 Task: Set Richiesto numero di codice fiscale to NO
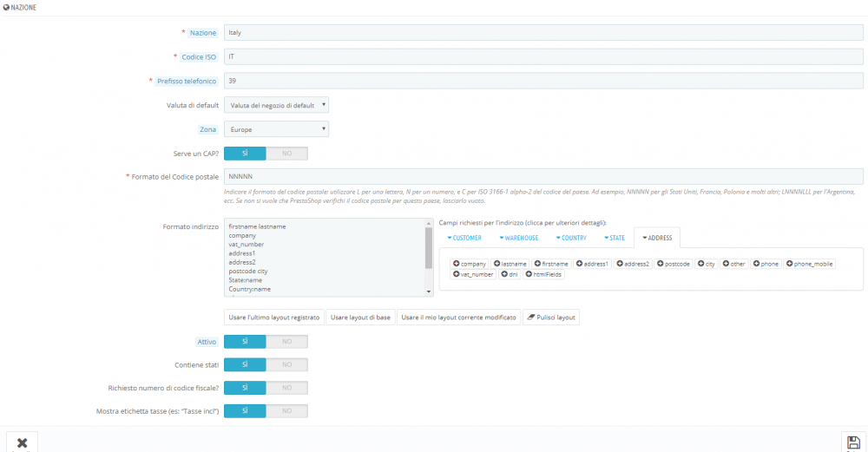click(286, 388)
